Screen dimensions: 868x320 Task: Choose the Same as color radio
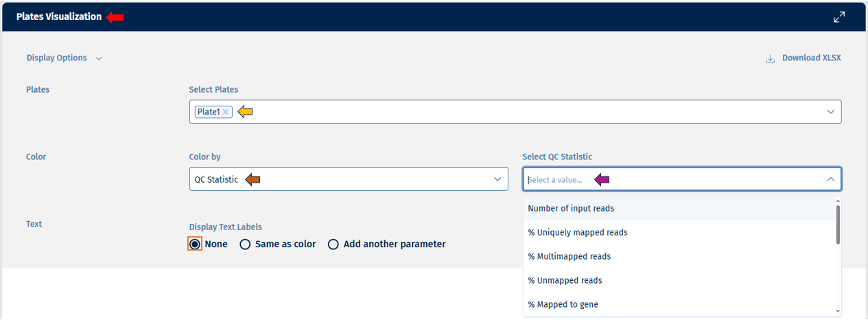point(245,244)
